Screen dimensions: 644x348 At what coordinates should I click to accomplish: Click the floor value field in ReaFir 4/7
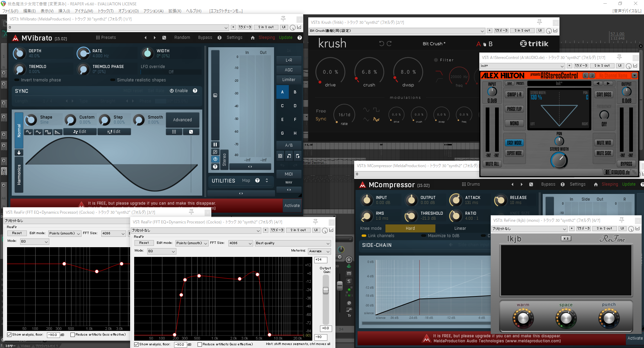180,344
